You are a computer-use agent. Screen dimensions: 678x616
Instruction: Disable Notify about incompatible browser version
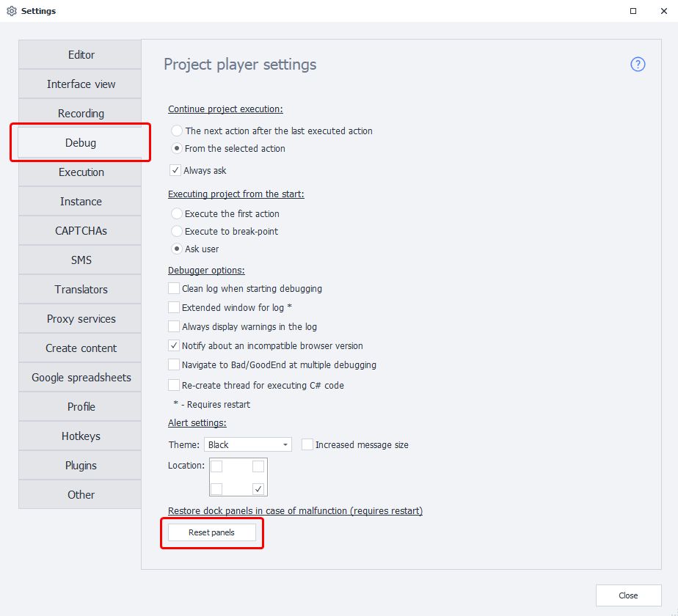(174, 345)
